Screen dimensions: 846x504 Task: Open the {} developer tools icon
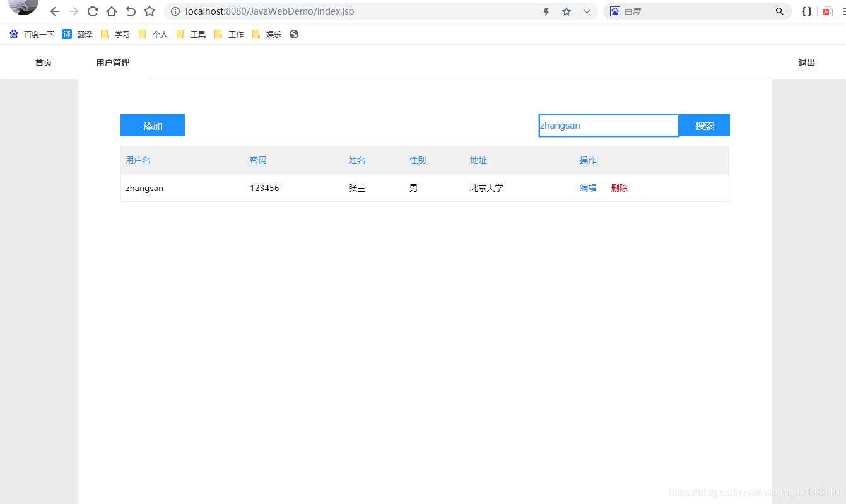point(806,11)
